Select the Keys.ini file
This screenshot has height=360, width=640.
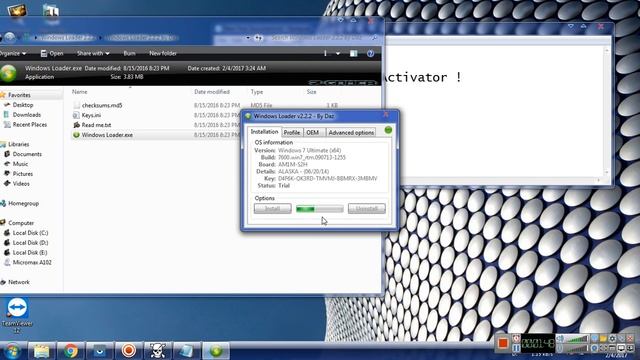click(x=91, y=115)
